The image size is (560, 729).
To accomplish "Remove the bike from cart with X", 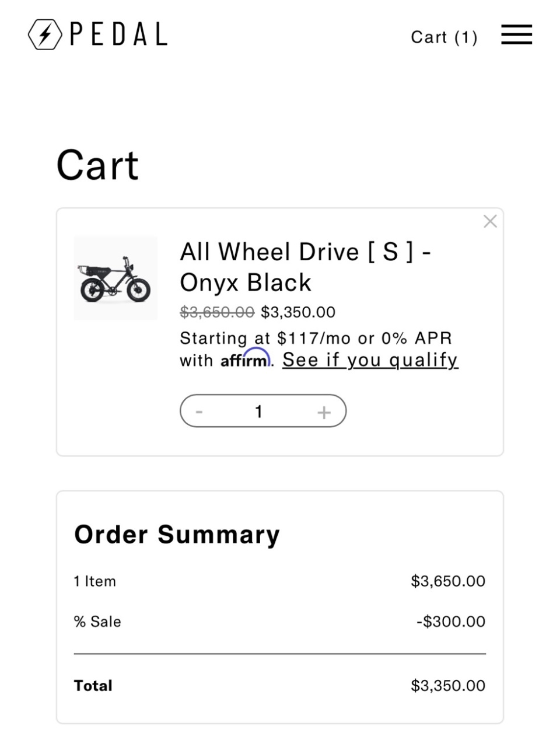I will pyautogui.click(x=490, y=221).
